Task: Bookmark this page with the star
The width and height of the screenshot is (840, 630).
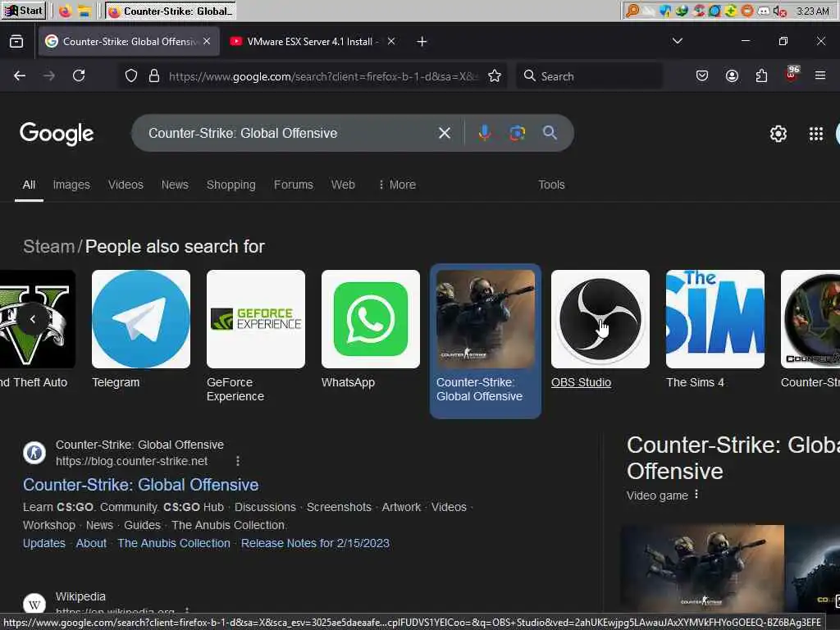Action: pyautogui.click(x=495, y=76)
